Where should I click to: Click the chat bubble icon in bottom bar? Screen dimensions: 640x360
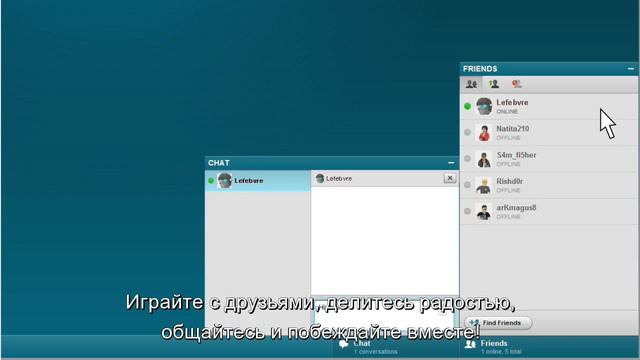[x=344, y=344]
